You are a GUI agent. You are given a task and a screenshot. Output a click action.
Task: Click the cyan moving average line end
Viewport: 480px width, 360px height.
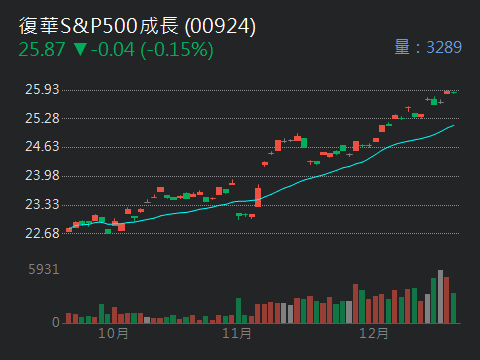pyautogui.click(x=453, y=125)
